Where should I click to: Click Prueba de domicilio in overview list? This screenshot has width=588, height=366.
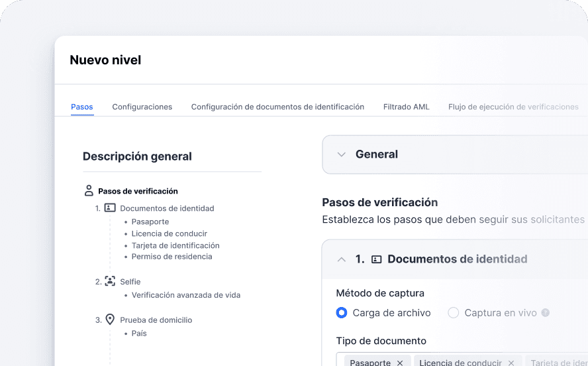point(156,320)
